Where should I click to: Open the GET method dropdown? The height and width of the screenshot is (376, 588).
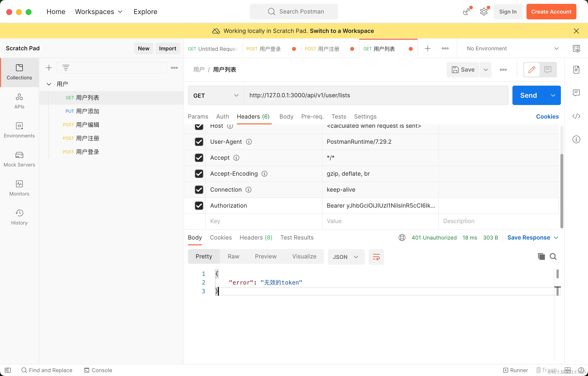click(x=216, y=96)
